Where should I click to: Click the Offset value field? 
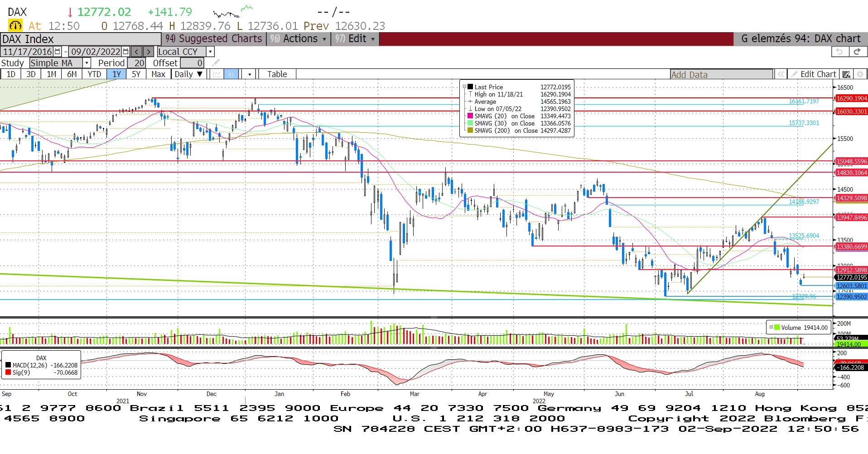click(192, 63)
